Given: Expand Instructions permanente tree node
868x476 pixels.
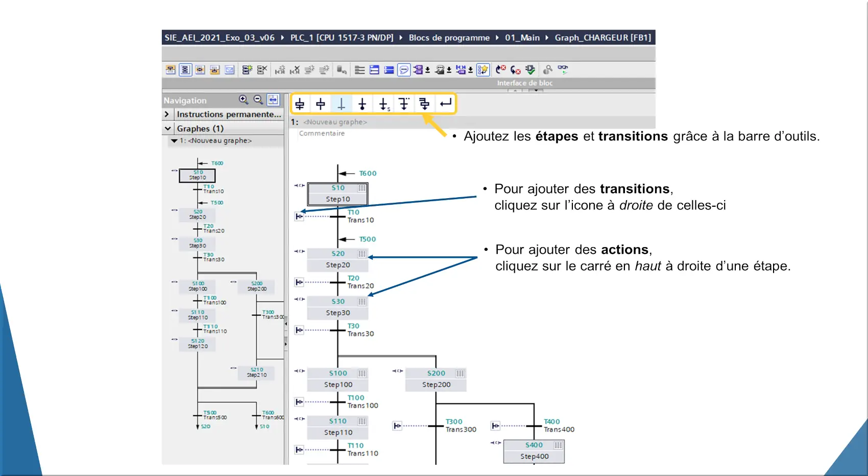Looking at the screenshot, I should 167,114.
